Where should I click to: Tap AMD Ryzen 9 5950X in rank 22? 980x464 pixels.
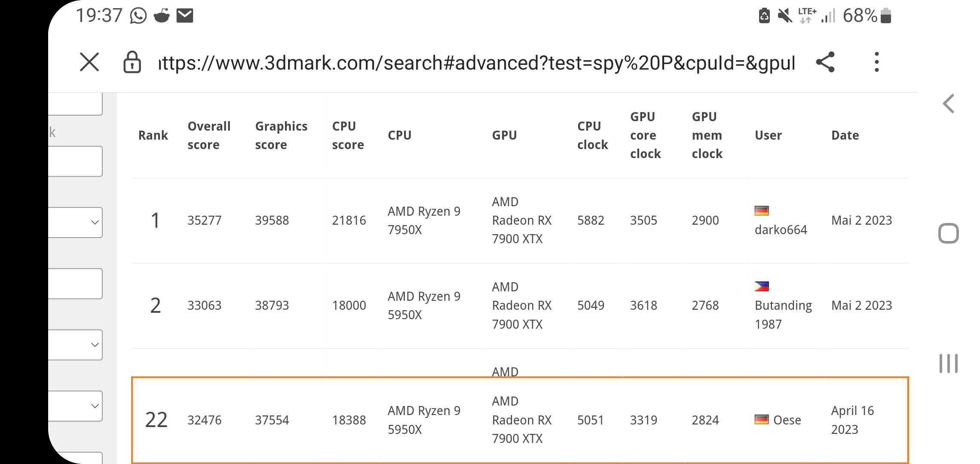[424, 420]
